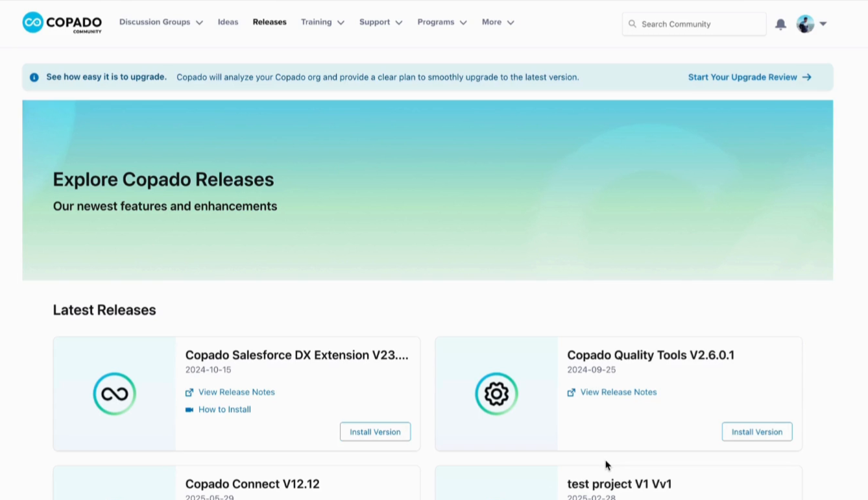
Task: Expand the More menu
Action: pos(498,22)
